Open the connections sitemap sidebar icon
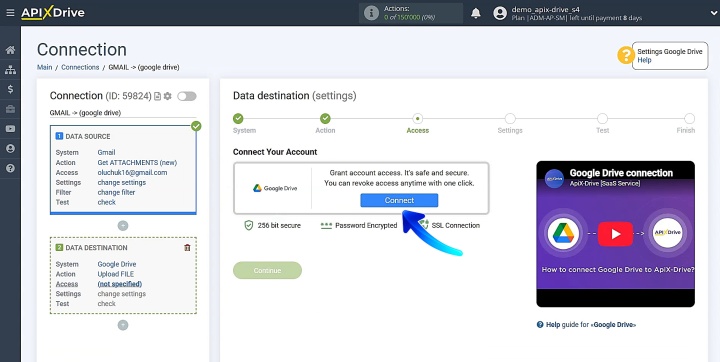This screenshot has height=362, width=720. tap(10, 70)
